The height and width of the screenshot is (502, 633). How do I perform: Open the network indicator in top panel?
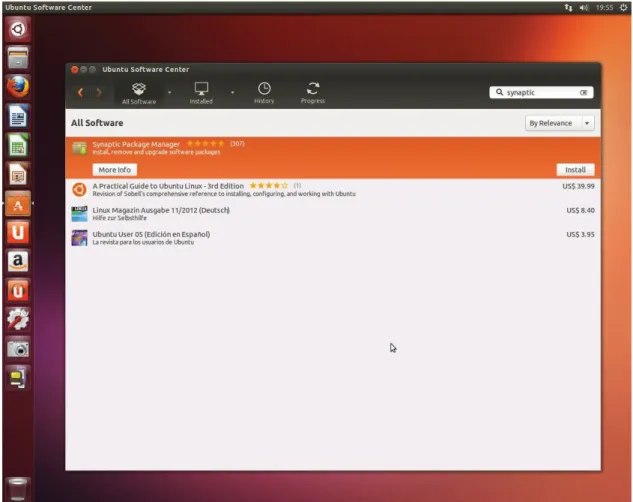(x=568, y=7)
